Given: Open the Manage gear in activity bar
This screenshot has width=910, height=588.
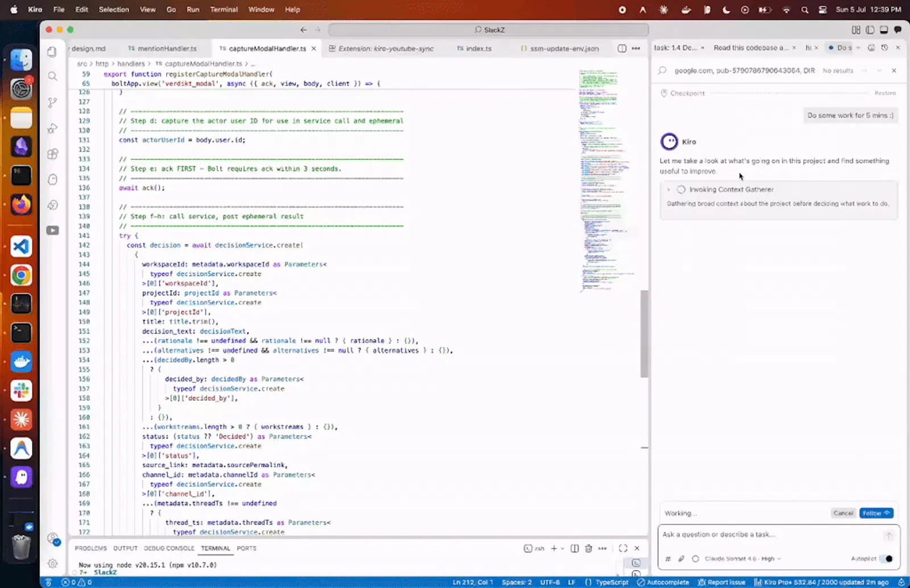Looking at the screenshot, I should [52, 564].
